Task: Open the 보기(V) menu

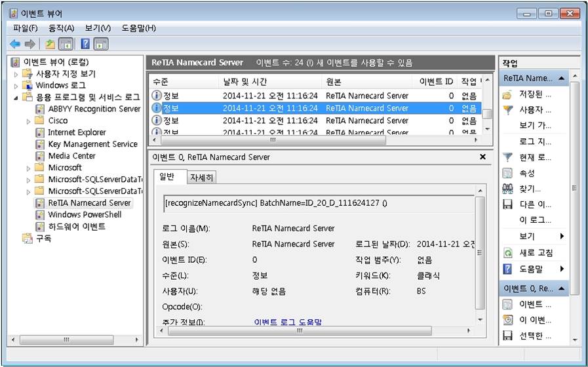Action: (x=98, y=28)
